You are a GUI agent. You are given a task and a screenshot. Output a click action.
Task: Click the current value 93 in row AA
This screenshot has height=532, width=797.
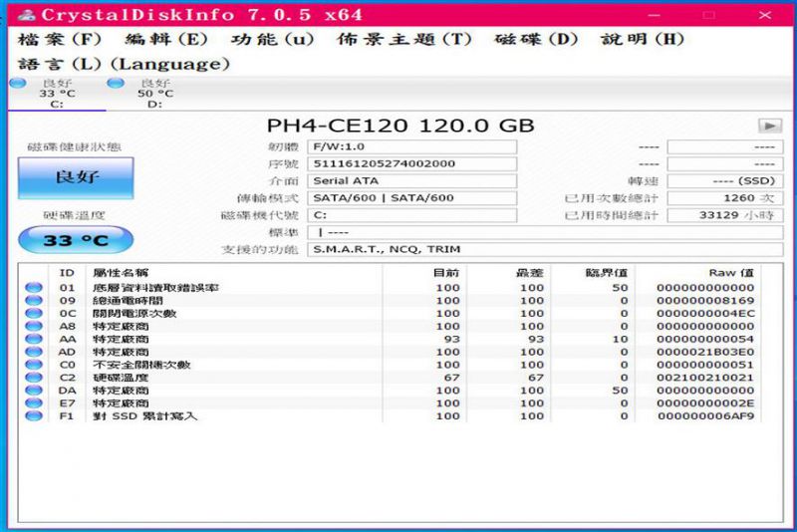point(452,339)
